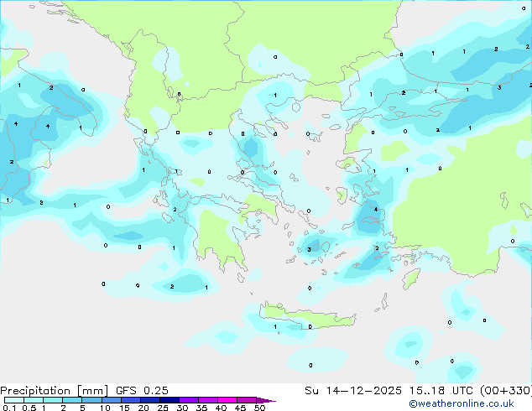Click the legend label '0.1'
This screenshot has height=411, width=532.
coord(9,408)
